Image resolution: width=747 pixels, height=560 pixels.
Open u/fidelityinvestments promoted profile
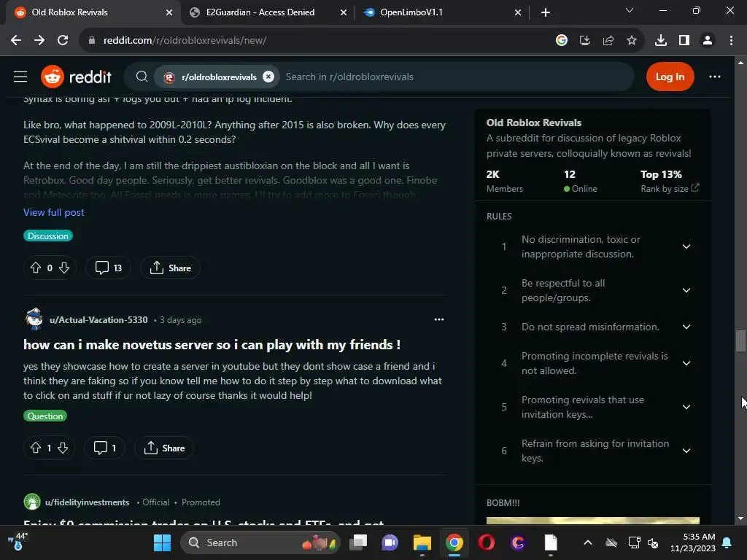(x=88, y=502)
